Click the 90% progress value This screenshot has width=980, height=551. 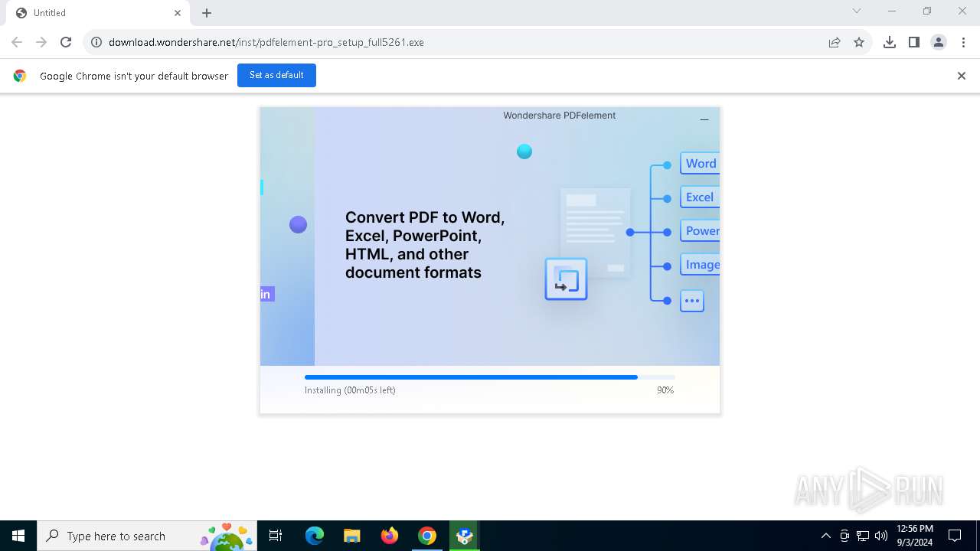tap(665, 390)
